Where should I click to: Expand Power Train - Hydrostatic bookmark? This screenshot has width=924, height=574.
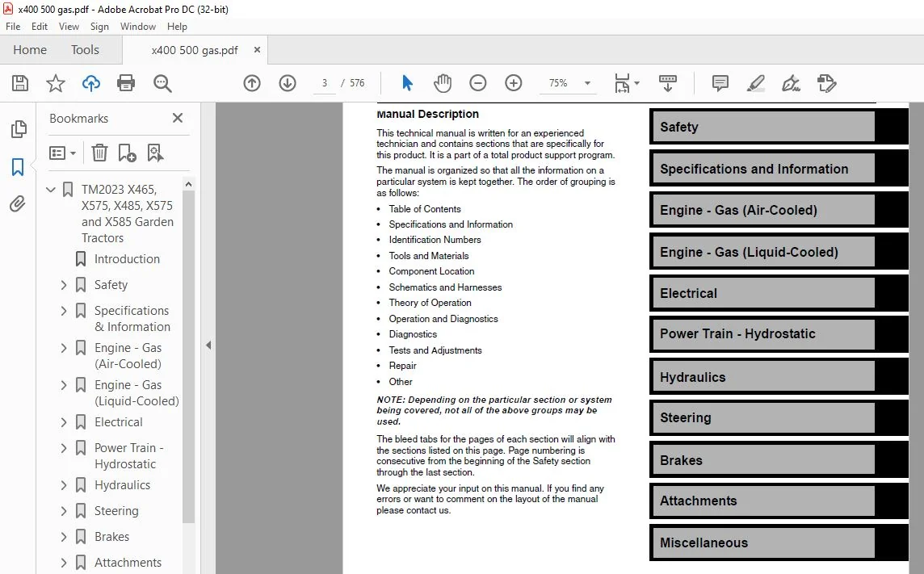pos(64,448)
